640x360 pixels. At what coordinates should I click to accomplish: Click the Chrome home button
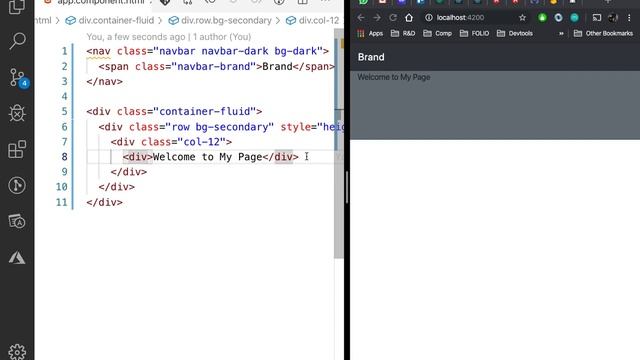pyautogui.click(x=409, y=18)
